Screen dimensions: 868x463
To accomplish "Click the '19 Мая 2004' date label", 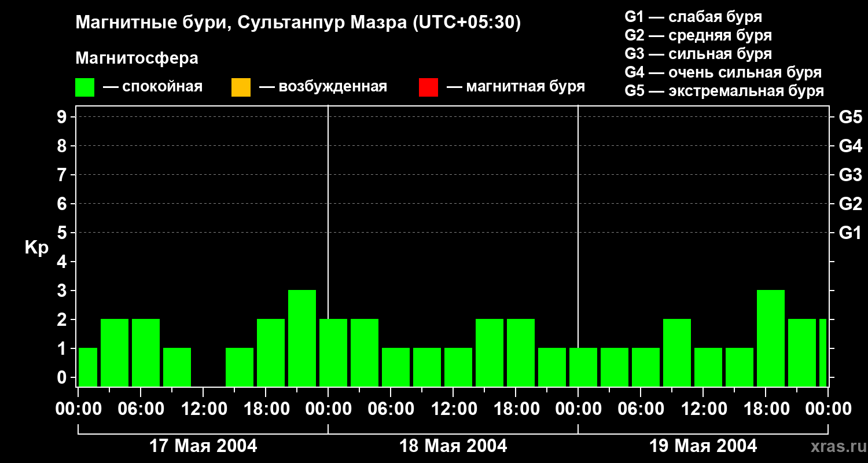I will (x=703, y=446).
